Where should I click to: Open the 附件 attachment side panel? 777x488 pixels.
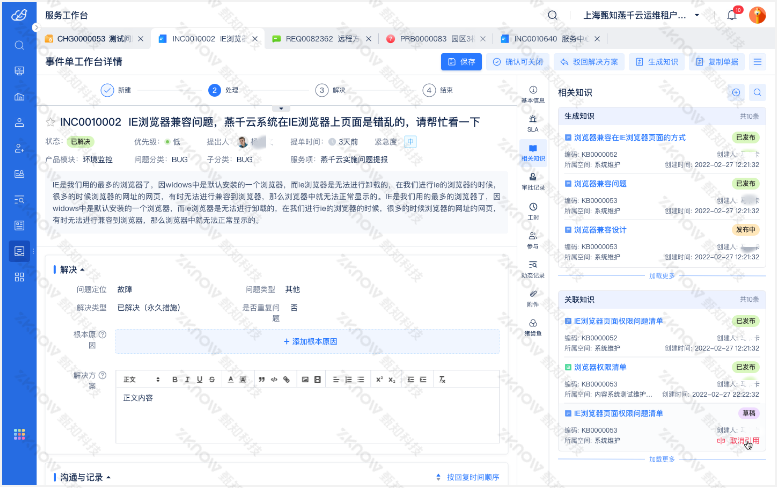click(x=533, y=298)
